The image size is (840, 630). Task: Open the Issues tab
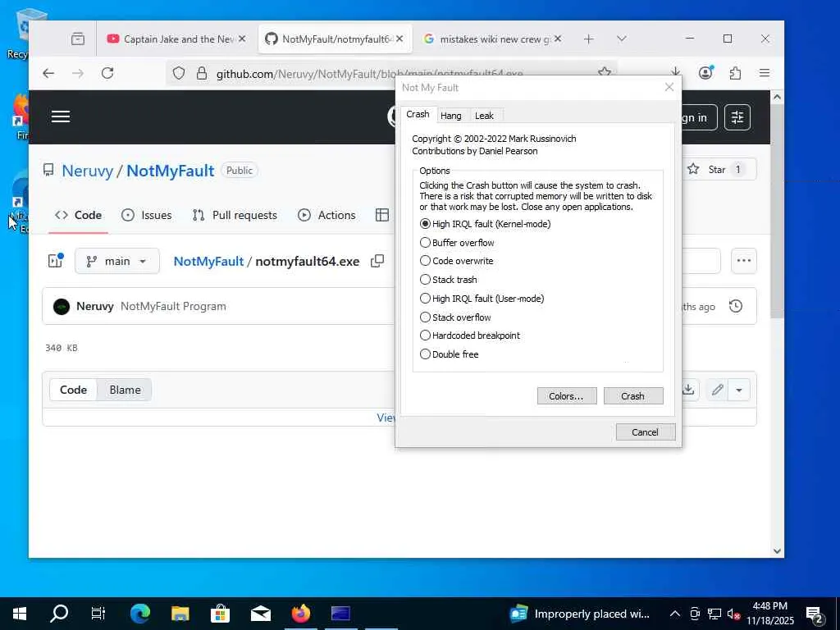coord(147,216)
